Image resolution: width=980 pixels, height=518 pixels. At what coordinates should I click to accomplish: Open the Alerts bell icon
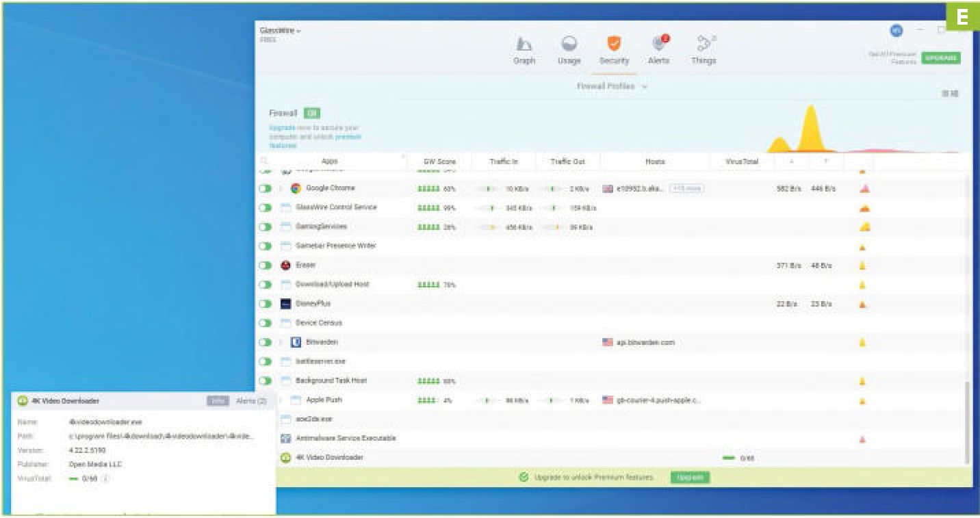coord(659,43)
